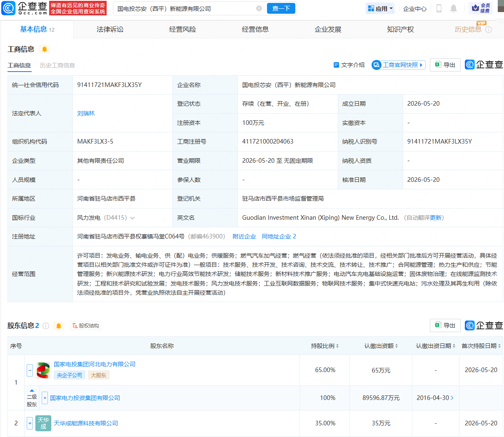Click info icon beside 历史信息 tab
Viewport: 504px width, 437px height.
[489, 30]
